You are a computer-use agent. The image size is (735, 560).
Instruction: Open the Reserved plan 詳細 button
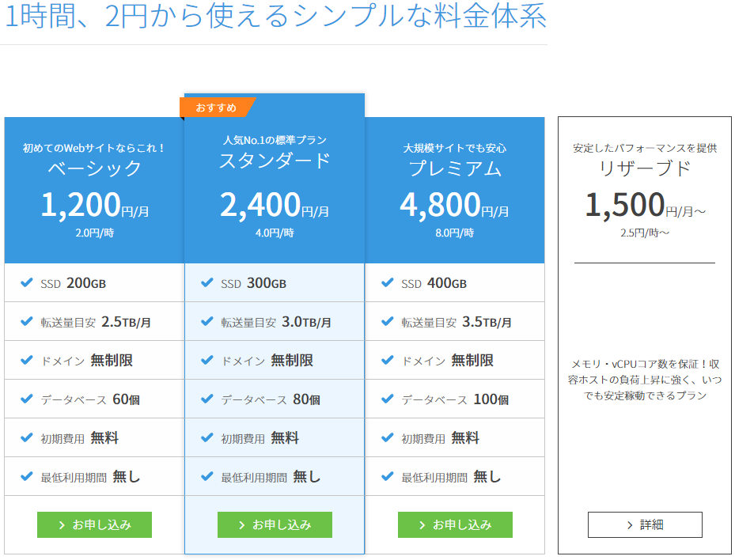645,524
